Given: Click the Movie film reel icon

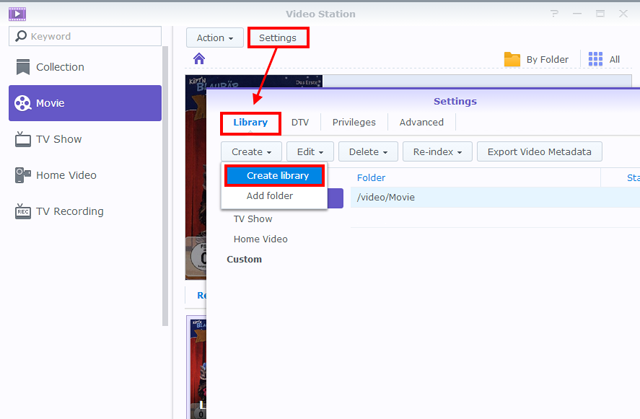Looking at the screenshot, I should coord(22,103).
